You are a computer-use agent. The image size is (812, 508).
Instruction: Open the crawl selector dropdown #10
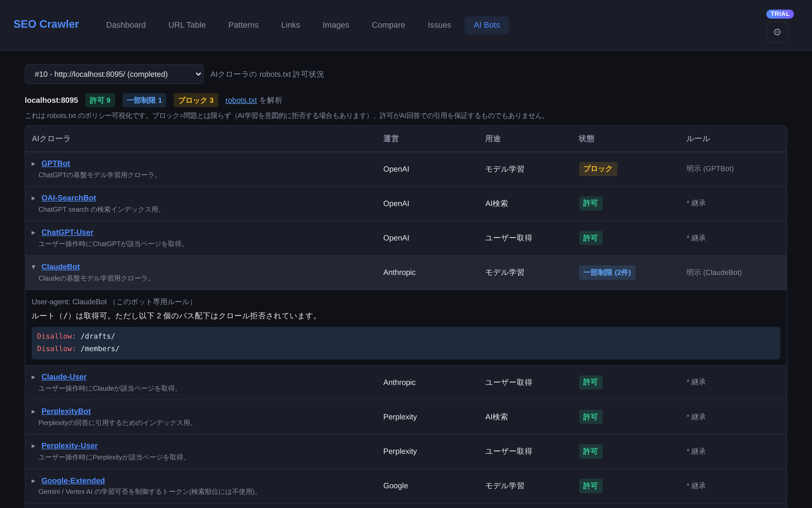pyautogui.click(x=114, y=74)
